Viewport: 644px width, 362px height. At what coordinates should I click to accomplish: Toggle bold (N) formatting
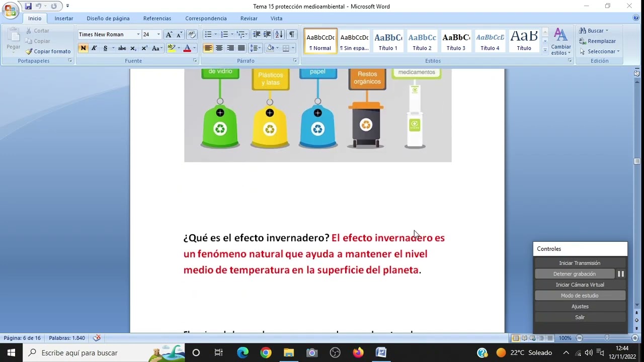click(x=83, y=48)
